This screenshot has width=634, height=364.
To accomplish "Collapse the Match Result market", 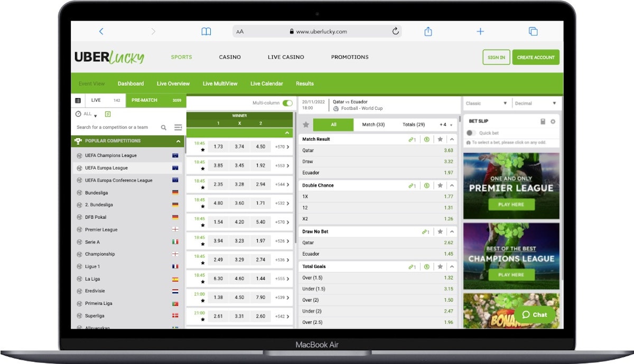I will [x=452, y=139].
